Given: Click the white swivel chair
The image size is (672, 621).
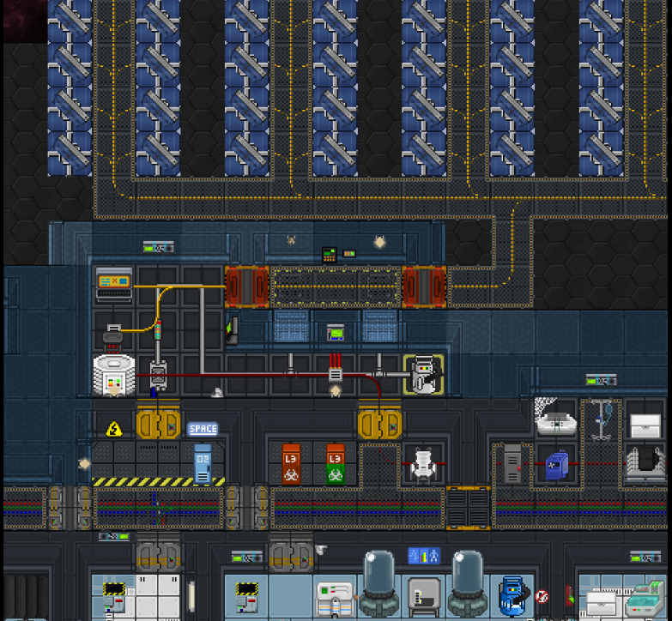Looking at the screenshot, I should [x=423, y=464].
